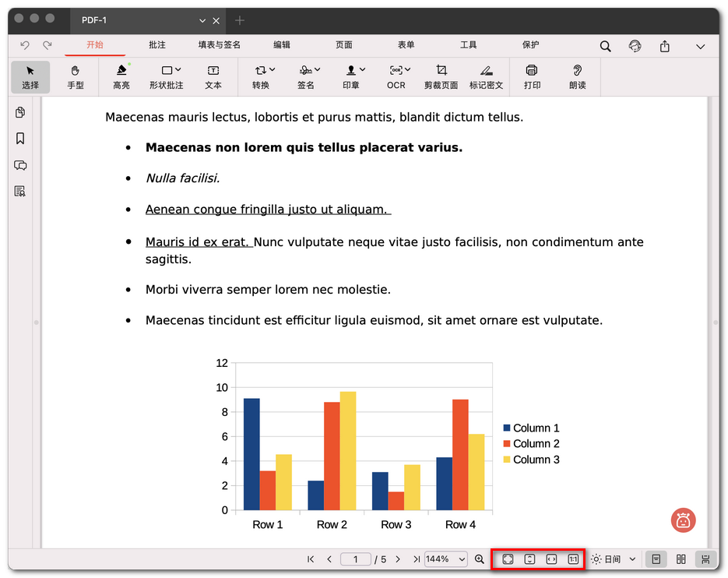Expand the 144% zoom level dropdown
728x578 pixels.
tap(462, 559)
